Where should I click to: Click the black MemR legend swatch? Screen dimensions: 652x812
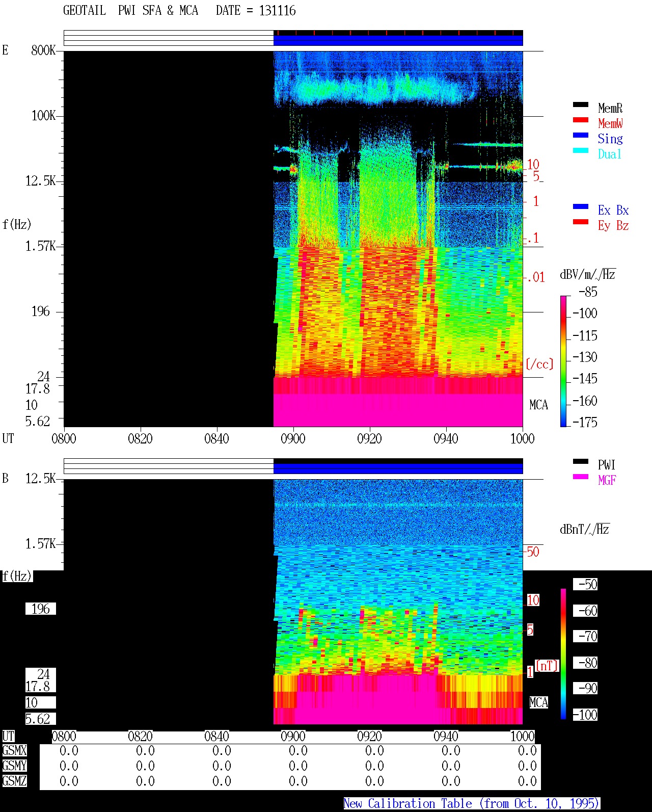tap(581, 104)
